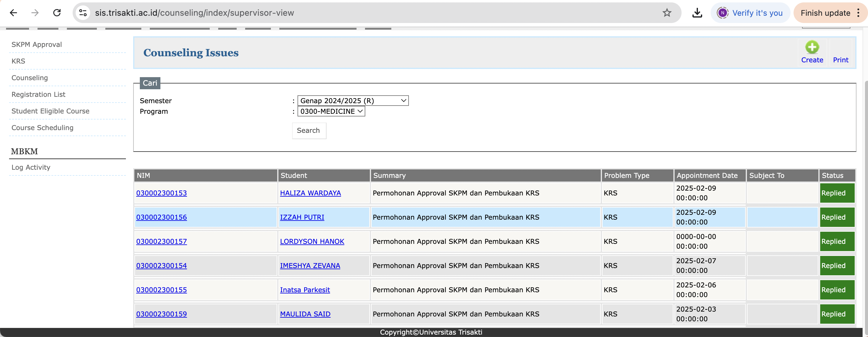Open the Program dropdown 0300-MEDICINE
The height and width of the screenshot is (337, 868).
point(331,111)
